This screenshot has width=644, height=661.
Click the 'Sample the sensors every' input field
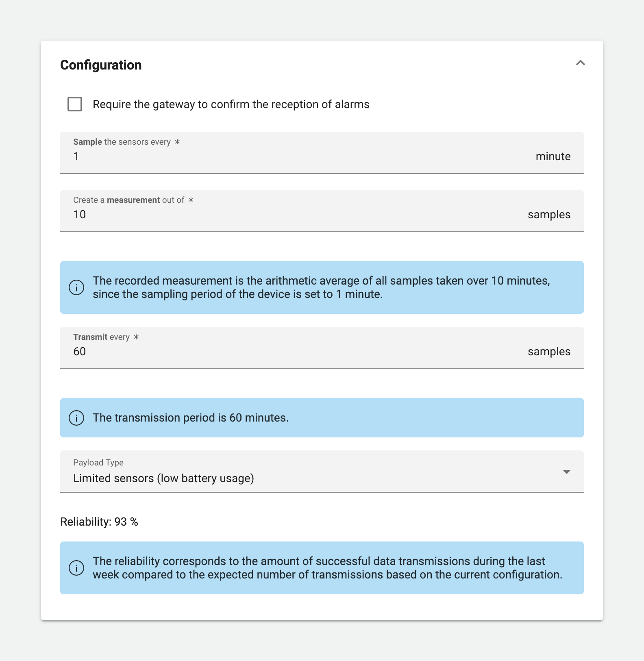tap(244, 156)
